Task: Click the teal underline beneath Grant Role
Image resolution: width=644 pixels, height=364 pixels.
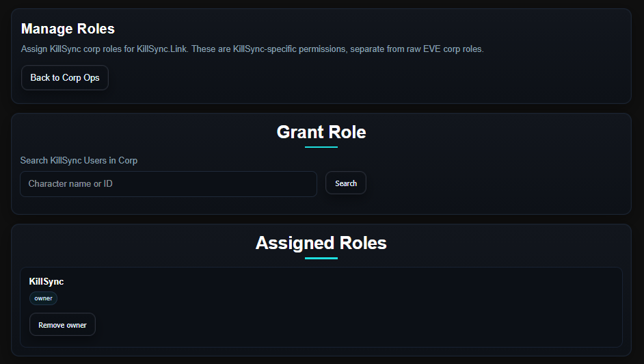Action: click(321, 147)
